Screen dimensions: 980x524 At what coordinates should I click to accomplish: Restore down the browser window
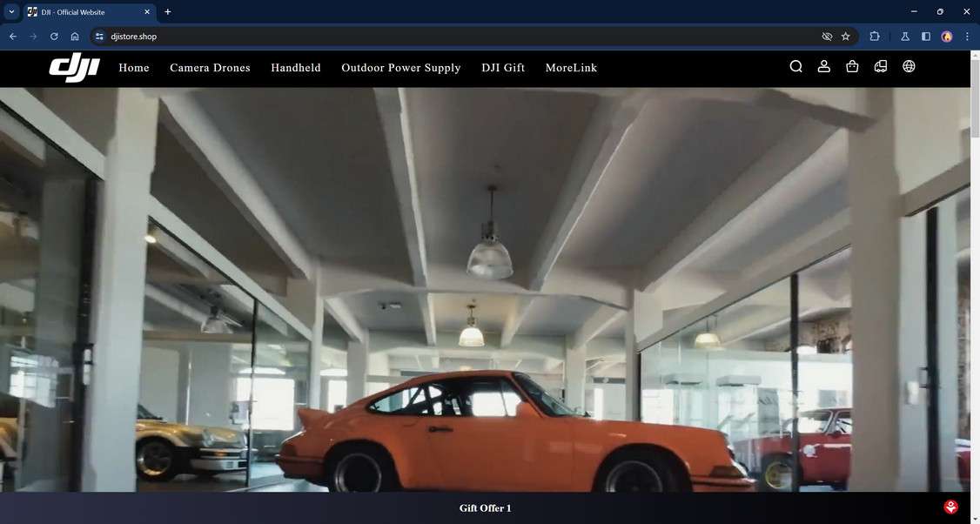click(940, 11)
